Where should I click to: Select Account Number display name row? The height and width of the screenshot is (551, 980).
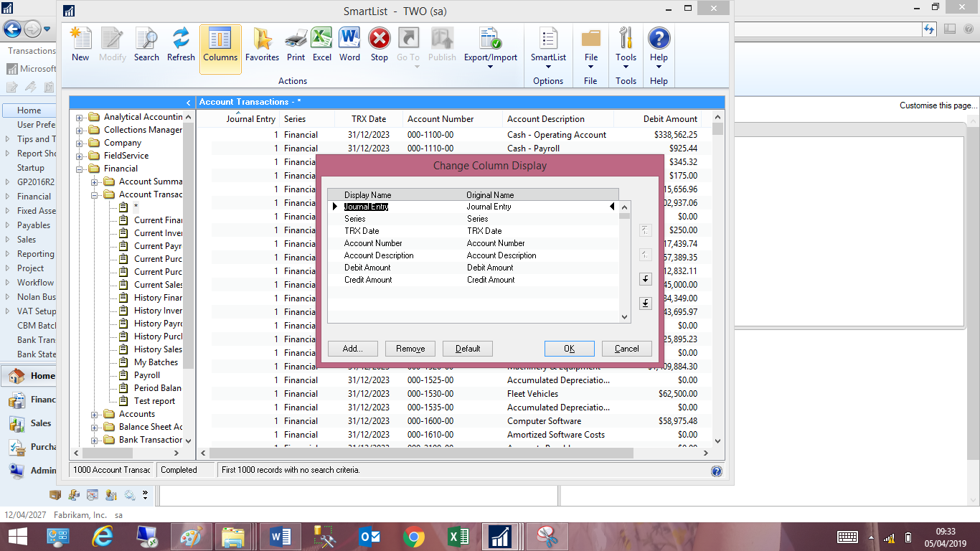(x=373, y=243)
